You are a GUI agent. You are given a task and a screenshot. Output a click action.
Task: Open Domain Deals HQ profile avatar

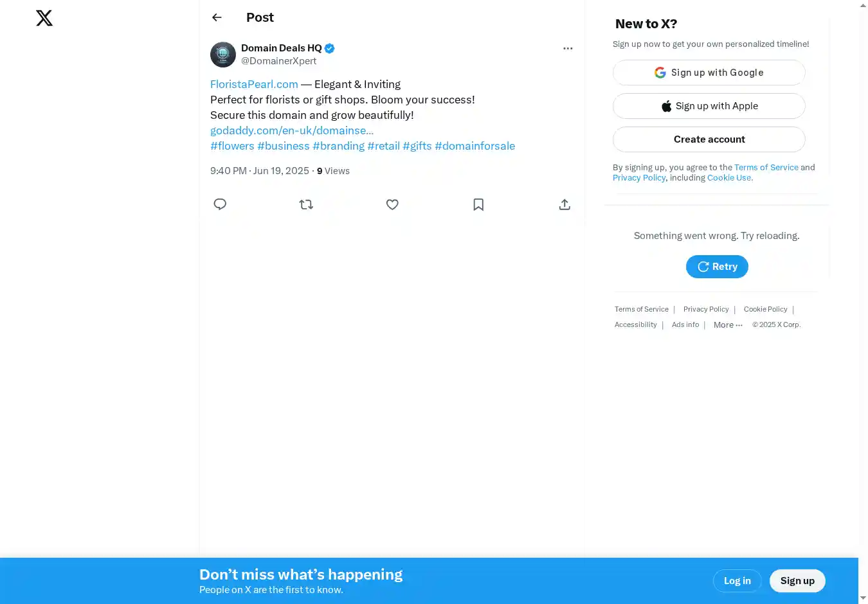(223, 55)
